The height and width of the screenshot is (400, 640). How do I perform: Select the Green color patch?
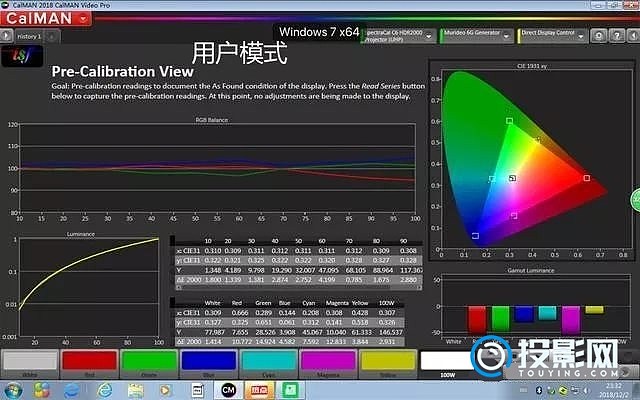coord(147,363)
